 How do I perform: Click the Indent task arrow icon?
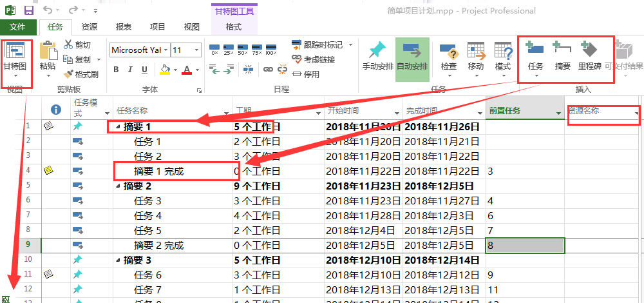point(229,69)
